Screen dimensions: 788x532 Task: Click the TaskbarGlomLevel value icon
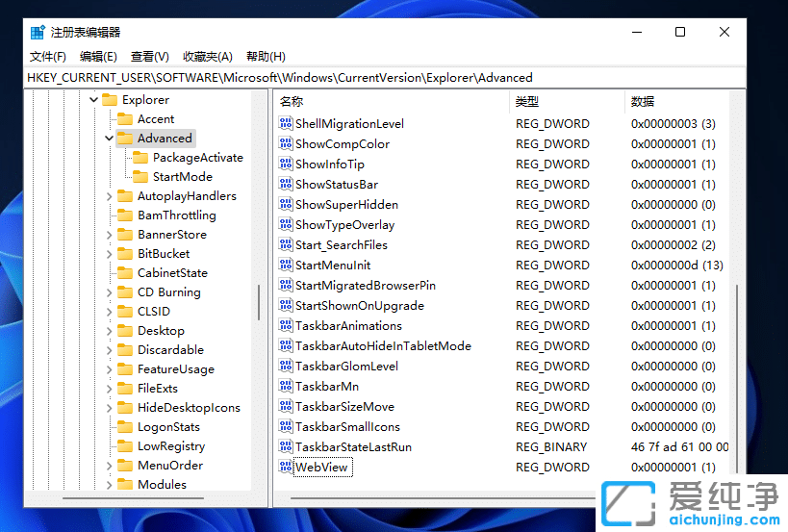point(286,366)
